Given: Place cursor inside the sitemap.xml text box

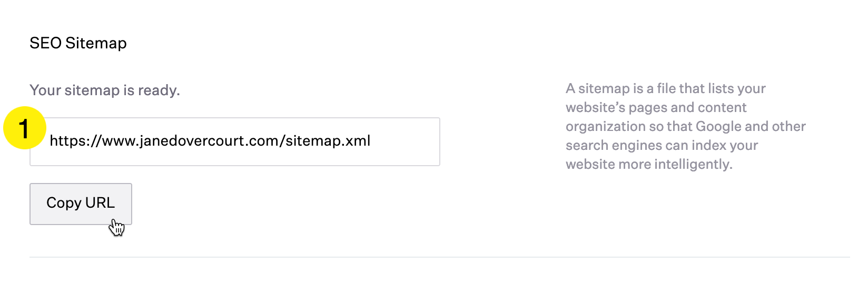Looking at the screenshot, I should click(234, 141).
